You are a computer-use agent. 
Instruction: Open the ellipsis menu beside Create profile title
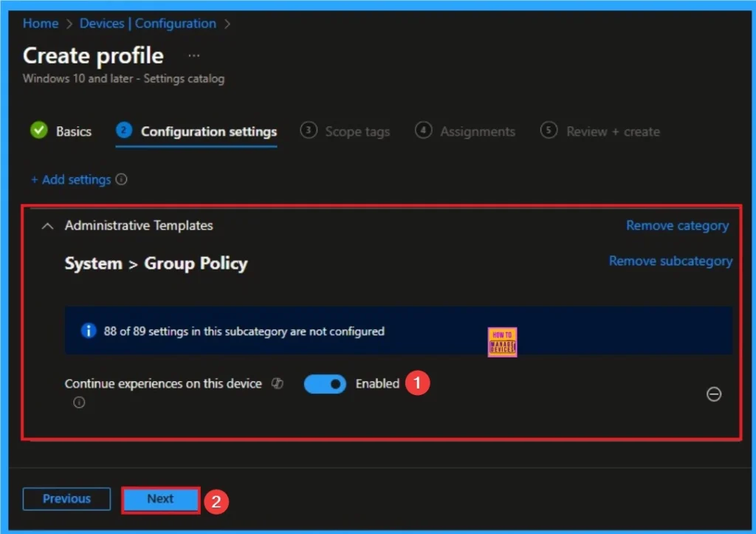click(193, 54)
